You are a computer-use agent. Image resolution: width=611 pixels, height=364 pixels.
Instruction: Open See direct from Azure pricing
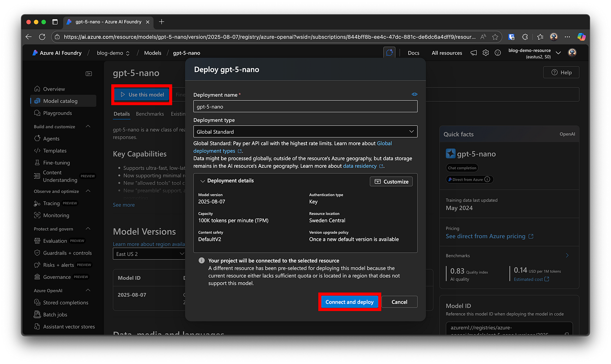(489, 237)
